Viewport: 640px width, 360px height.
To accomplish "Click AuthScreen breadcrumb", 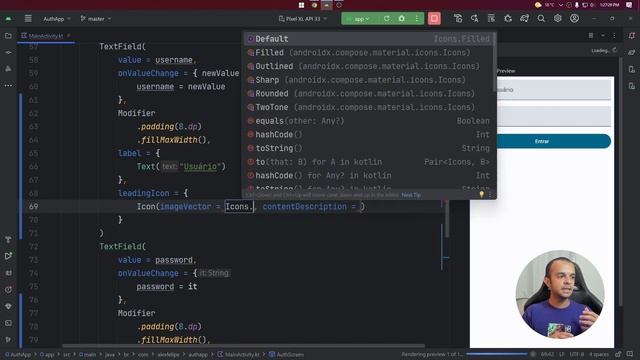I will (286, 355).
